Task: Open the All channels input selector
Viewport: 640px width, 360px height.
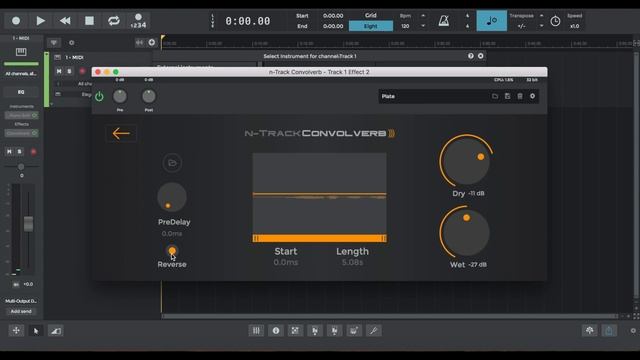Action: 21,74
